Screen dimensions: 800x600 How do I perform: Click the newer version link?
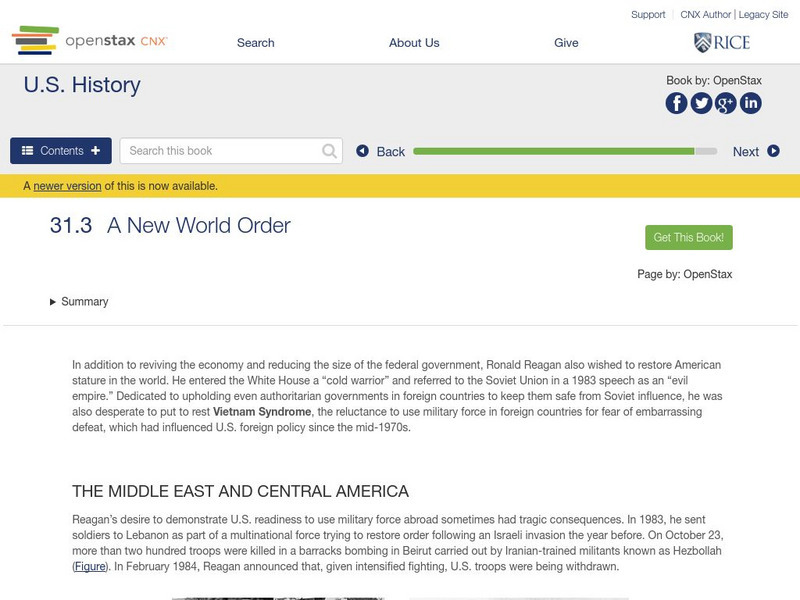pyautogui.click(x=67, y=186)
